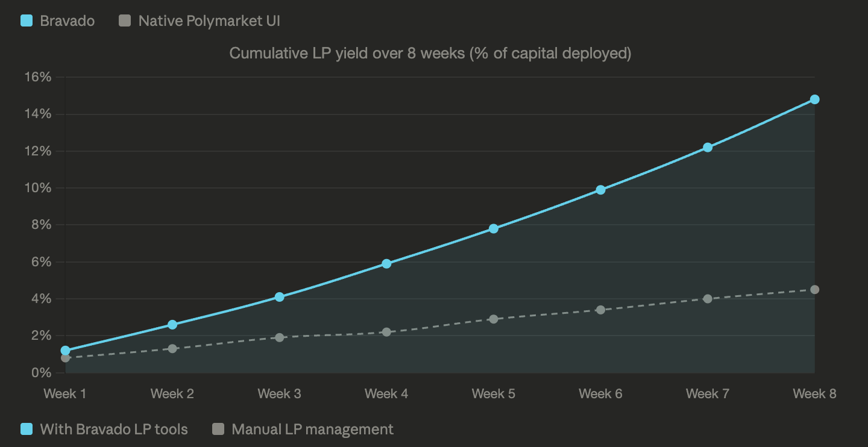The height and width of the screenshot is (447, 868).
Task: Click the blue Bravado legend swatch
Action: pyautogui.click(x=27, y=20)
